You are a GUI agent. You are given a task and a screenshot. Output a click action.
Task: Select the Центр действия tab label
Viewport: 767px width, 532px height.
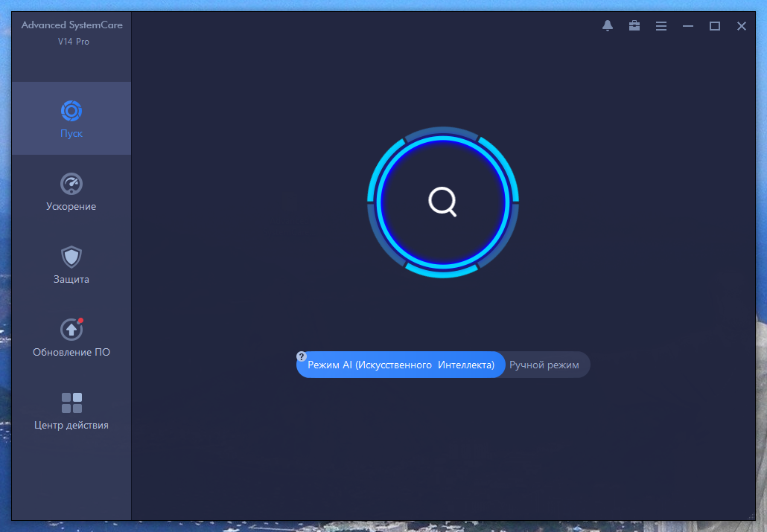click(71, 426)
